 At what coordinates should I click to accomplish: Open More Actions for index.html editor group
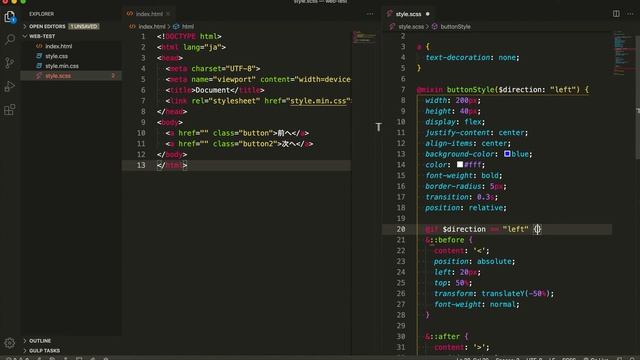tap(370, 14)
